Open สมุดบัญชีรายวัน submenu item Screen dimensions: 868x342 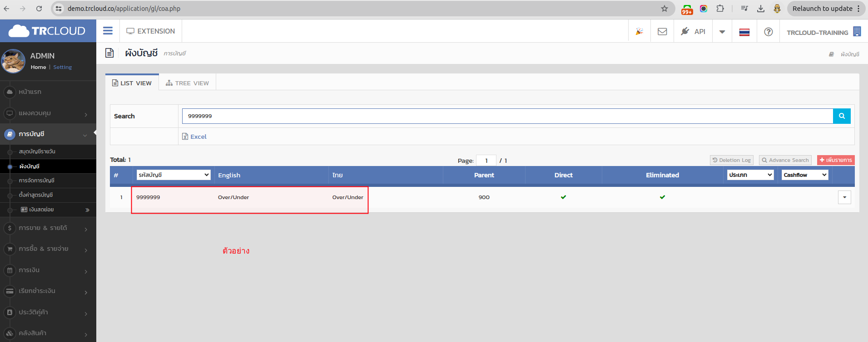tap(48, 151)
